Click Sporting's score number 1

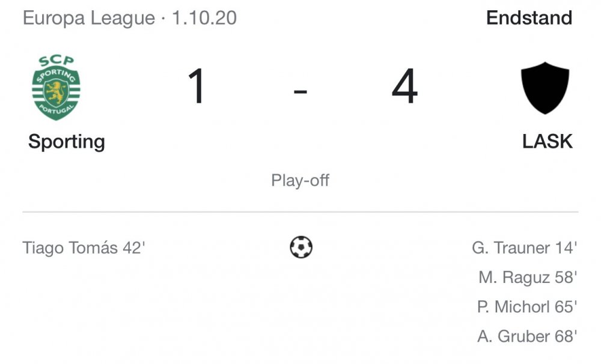pos(197,86)
